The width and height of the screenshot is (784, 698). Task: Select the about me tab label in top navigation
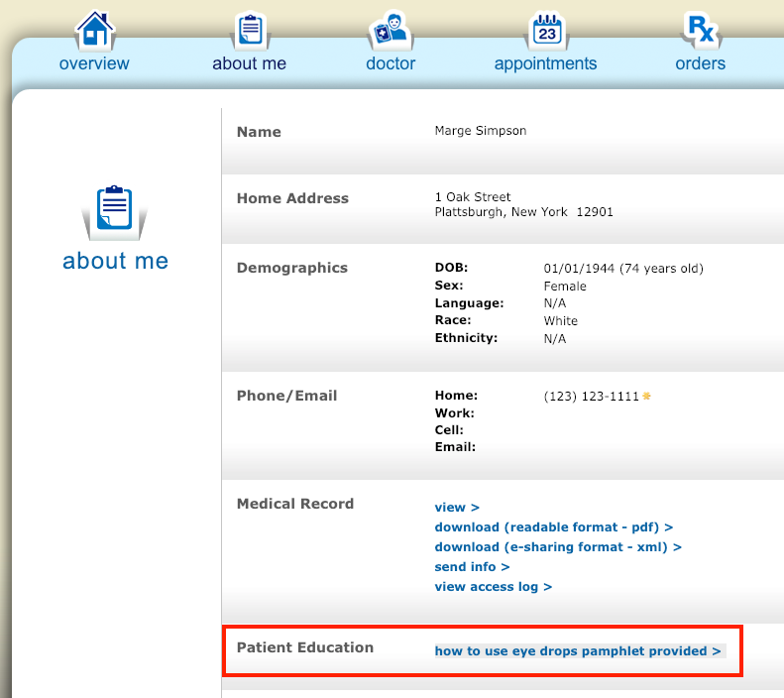click(249, 63)
